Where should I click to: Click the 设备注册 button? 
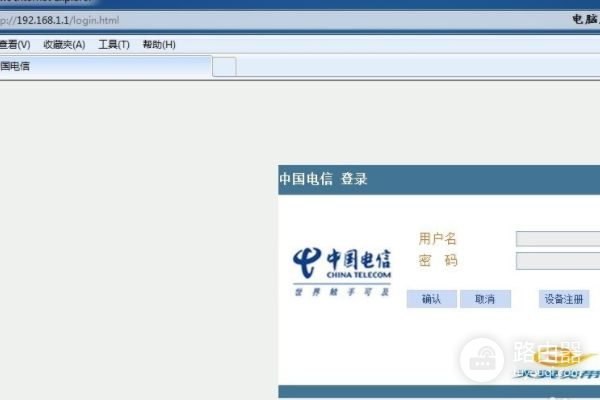click(564, 299)
